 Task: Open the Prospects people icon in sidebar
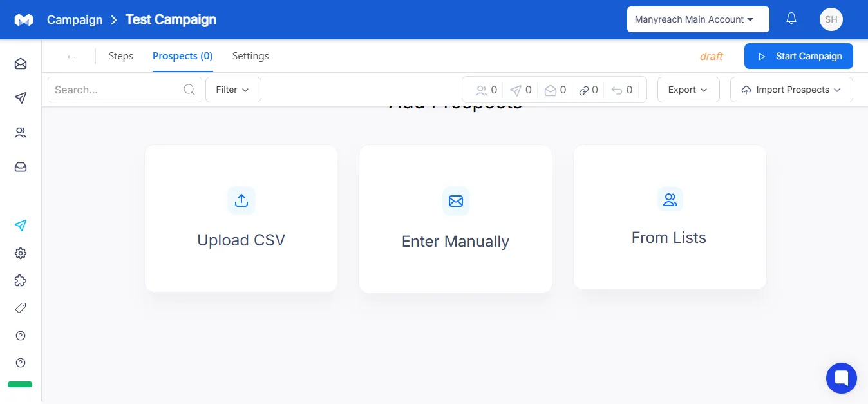[20, 133]
